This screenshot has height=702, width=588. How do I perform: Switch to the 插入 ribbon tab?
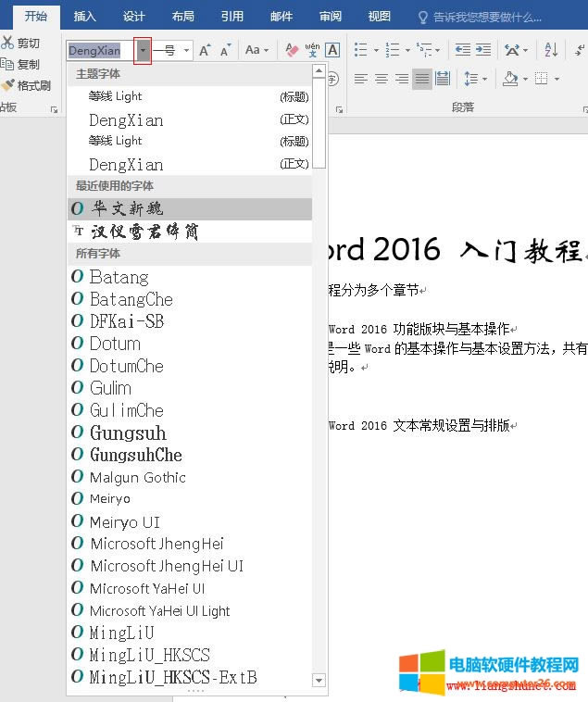[x=84, y=17]
